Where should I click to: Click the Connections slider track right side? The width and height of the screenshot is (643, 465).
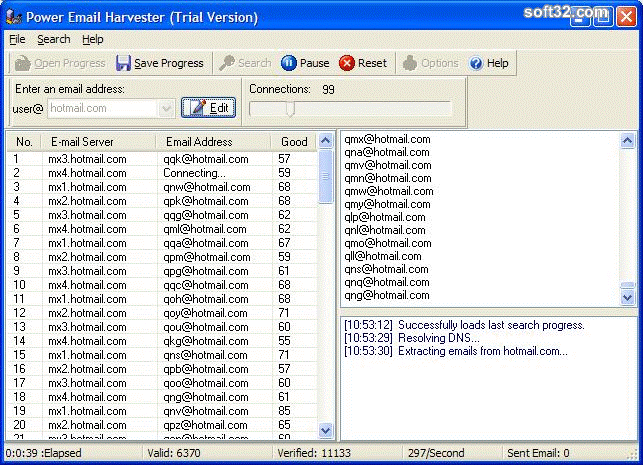click(373, 109)
